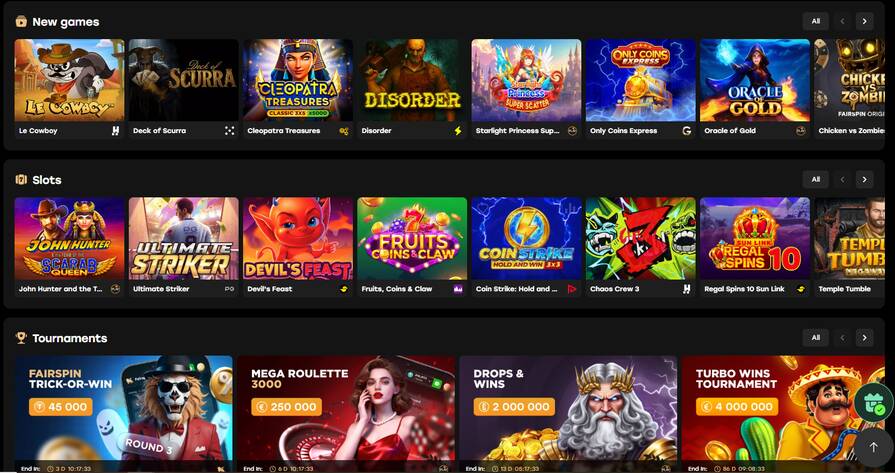The image size is (895, 473).
Task: Click the New games section icon
Action: tap(21, 22)
